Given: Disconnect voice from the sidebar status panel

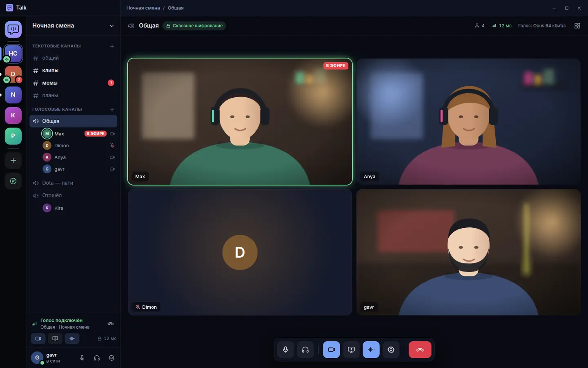Looking at the screenshot, I should click(x=111, y=323).
